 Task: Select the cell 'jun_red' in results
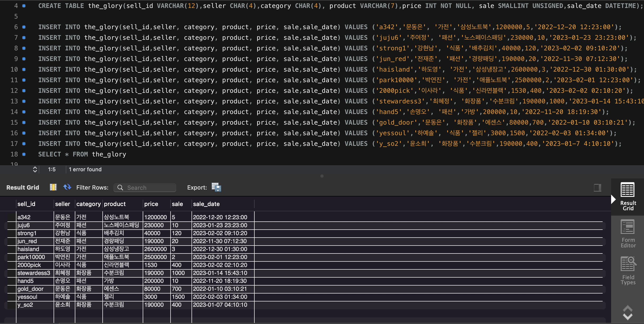(x=35, y=241)
